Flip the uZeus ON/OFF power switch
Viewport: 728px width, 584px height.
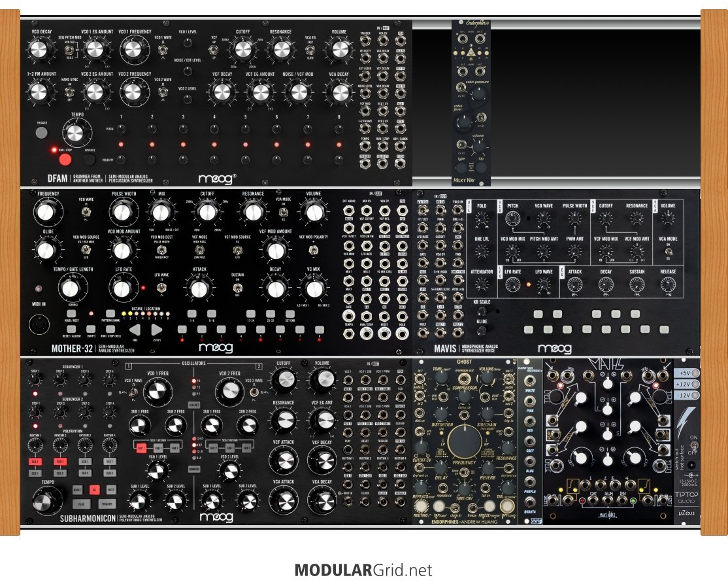pyautogui.click(x=693, y=445)
